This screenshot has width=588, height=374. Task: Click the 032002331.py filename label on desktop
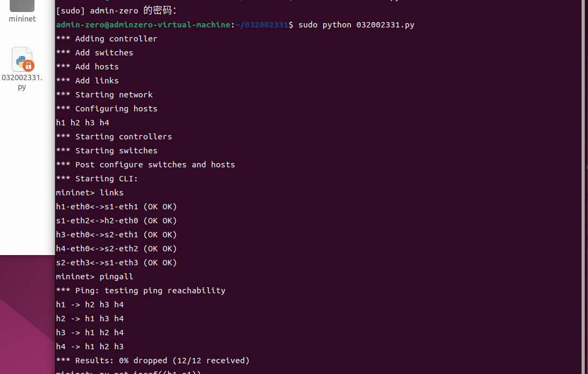pyautogui.click(x=22, y=82)
